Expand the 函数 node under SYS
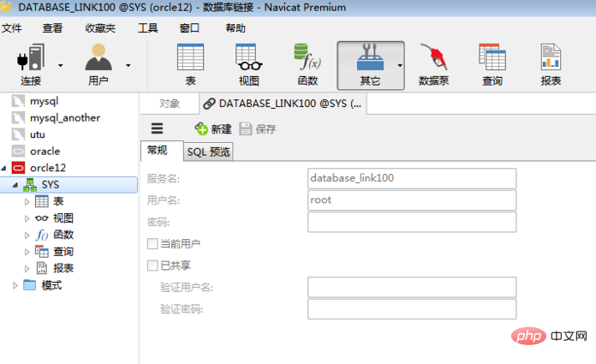Image resolution: width=596 pixels, height=364 pixels. click(27, 236)
